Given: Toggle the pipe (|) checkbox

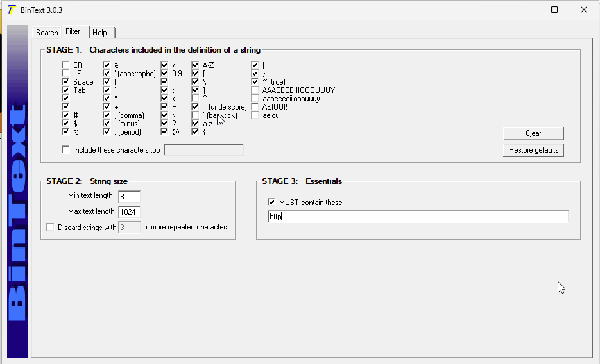Looking at the screenshot, I should tap(255, 65).
